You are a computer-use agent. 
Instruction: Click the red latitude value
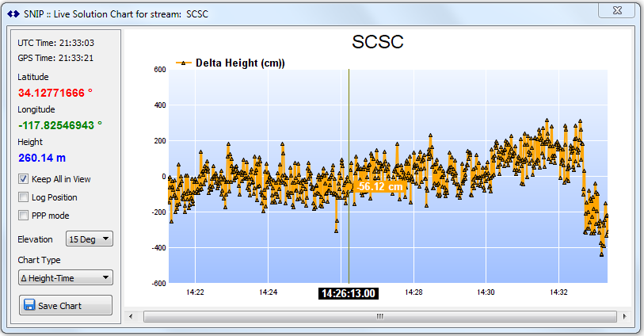click(55, 93)
